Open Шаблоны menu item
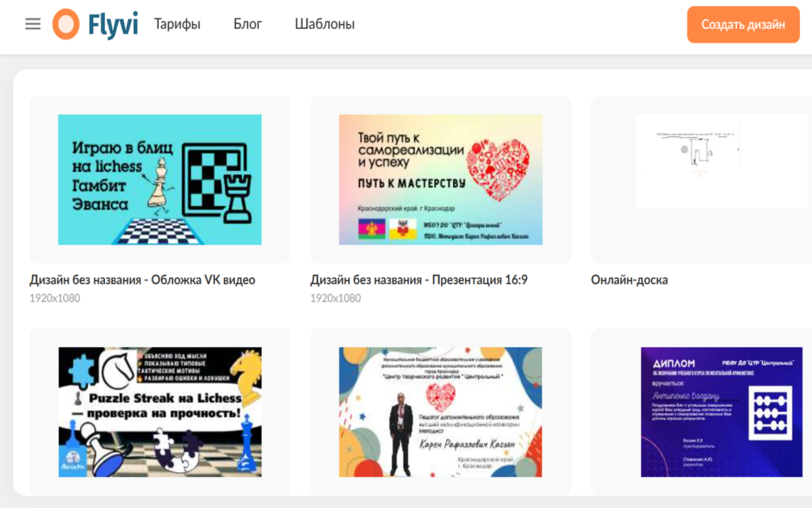Image resolution: width=812 pixels, height=508 pixels. [x=325, y=24]
